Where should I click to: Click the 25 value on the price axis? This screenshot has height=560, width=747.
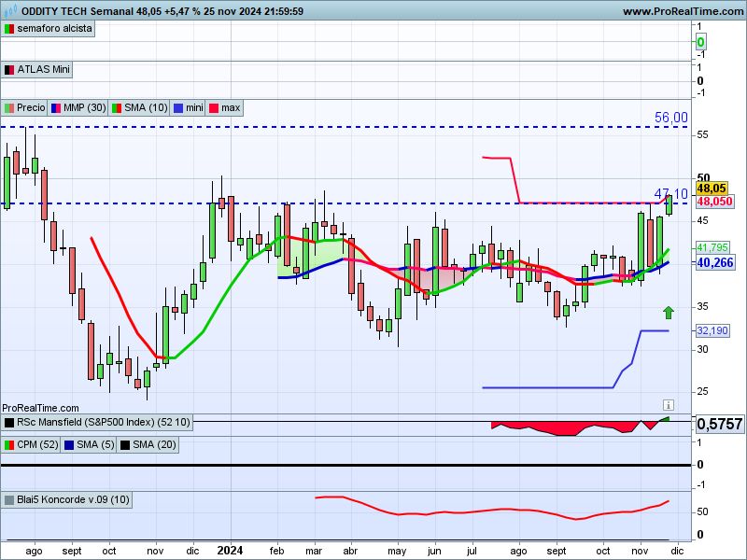(702, 391)
